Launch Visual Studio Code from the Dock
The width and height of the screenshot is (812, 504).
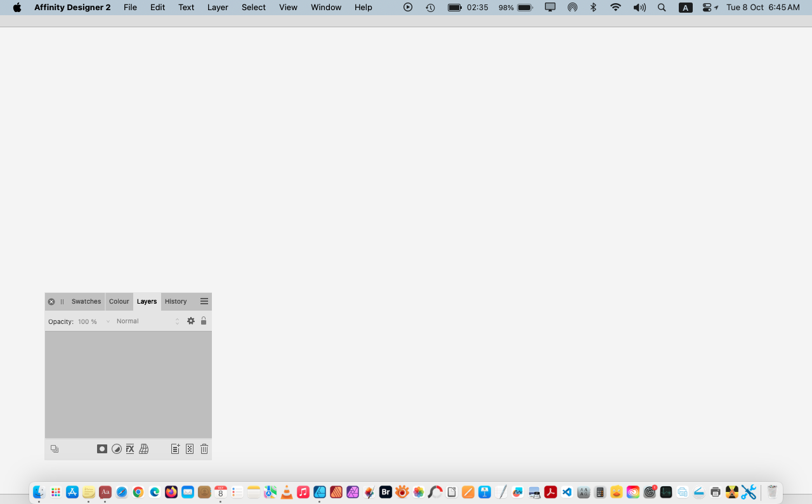coord(566,491)
